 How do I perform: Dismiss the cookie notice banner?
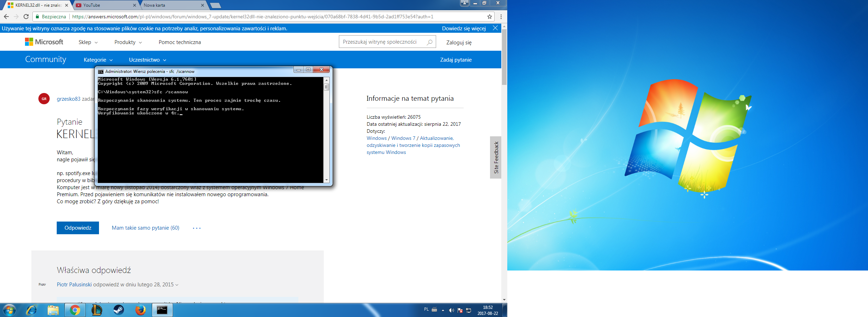[x=495, y=28]
